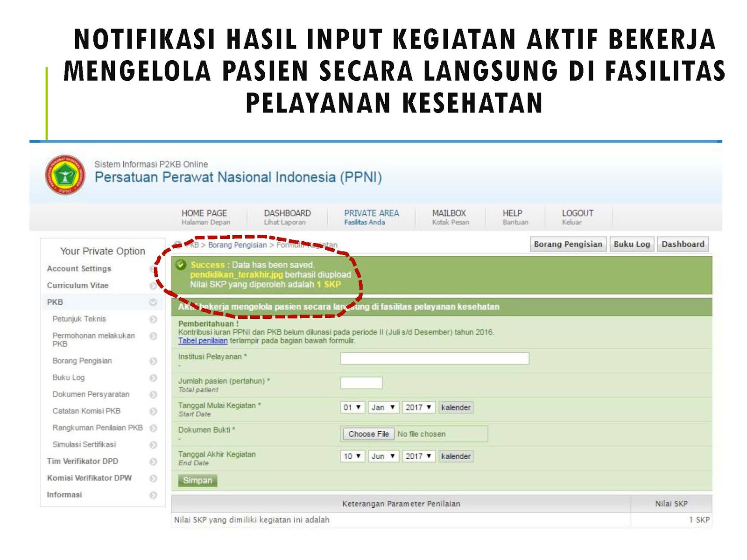Click arrow icon beside Tim Verifikator DPD
The width and height of the screenshot is (747, 560).
pyautogui.click(x=153, y=462)
